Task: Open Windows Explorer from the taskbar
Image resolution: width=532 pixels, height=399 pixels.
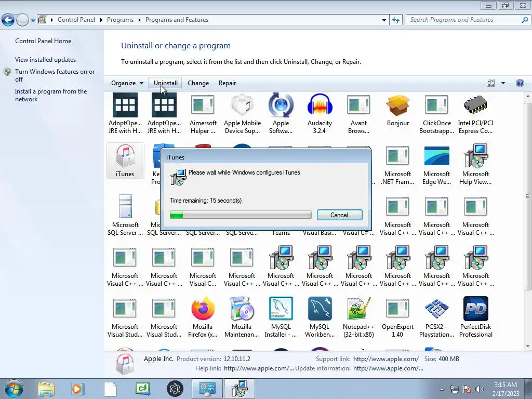Action: pyautogui.click(x=46, y=389)
